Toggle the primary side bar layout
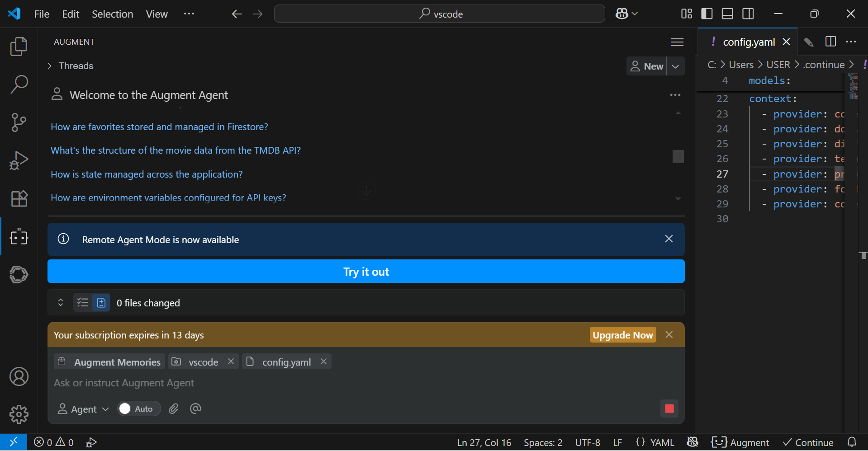Screen dimensions: 868x451 [x=707, y=14]
